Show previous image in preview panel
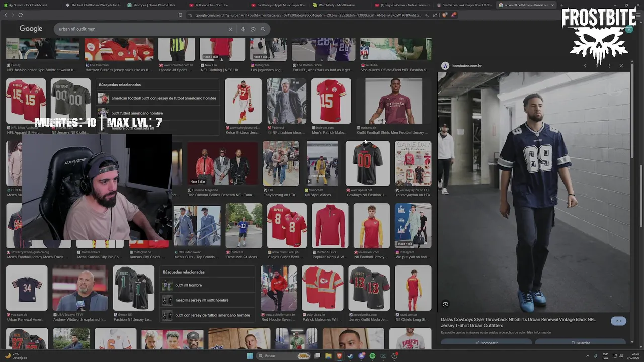Screen dimensions: 644x362 [x=585, y=66]
